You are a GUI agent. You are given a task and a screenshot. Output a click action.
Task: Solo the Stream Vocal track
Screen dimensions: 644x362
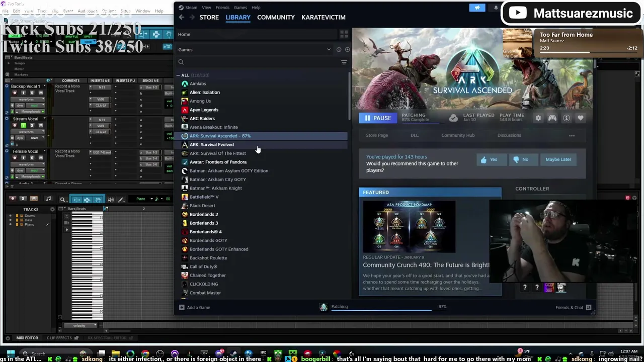[x=32, y=125]
